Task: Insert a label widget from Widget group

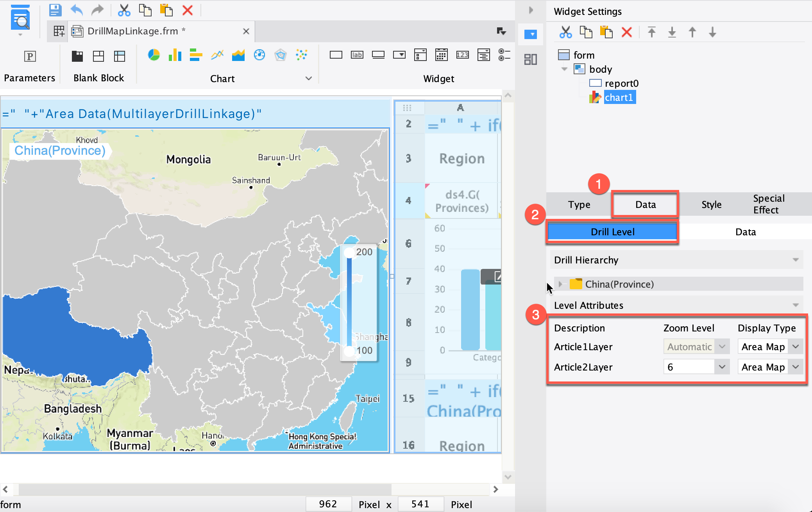Action: [x=357, y=55]
